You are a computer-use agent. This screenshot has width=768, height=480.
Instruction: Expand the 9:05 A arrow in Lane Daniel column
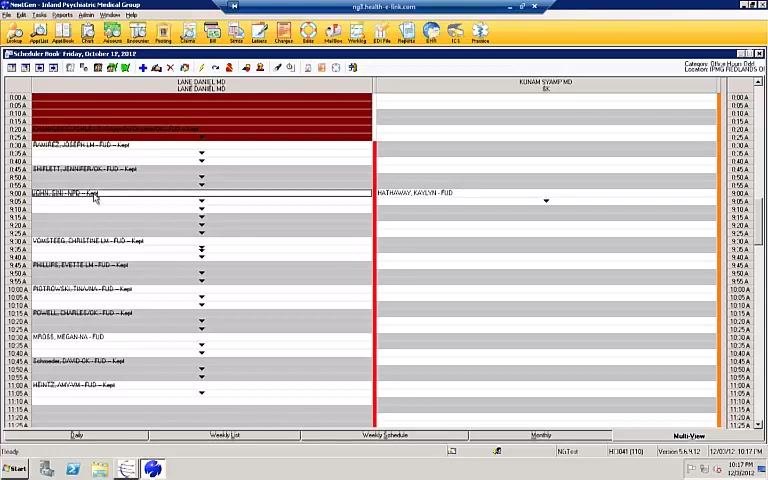coord(201,201)
